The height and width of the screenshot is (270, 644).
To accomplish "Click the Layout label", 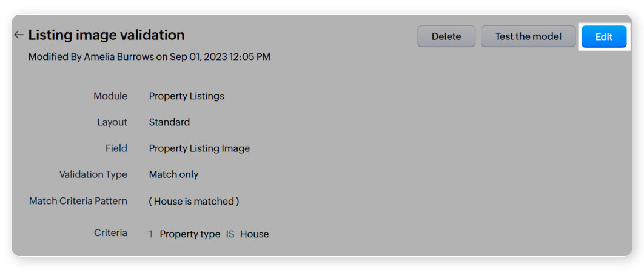I will [x=112, y=122].
